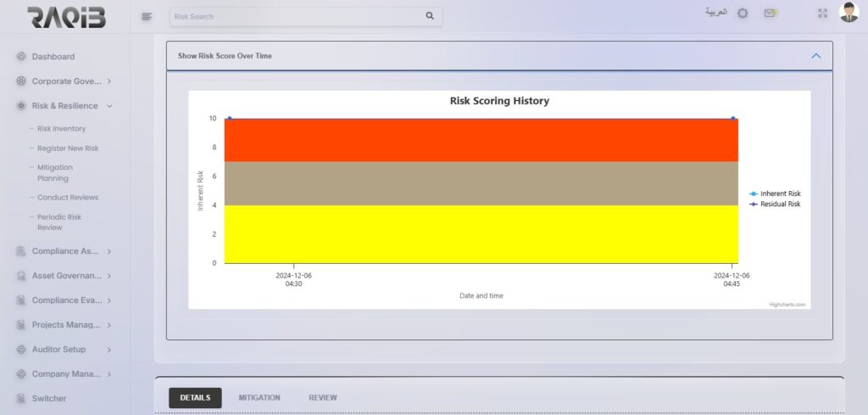868x415 pixels.
Task: Click the red high-risk band in chart
Action: click(x=481, y=140)
